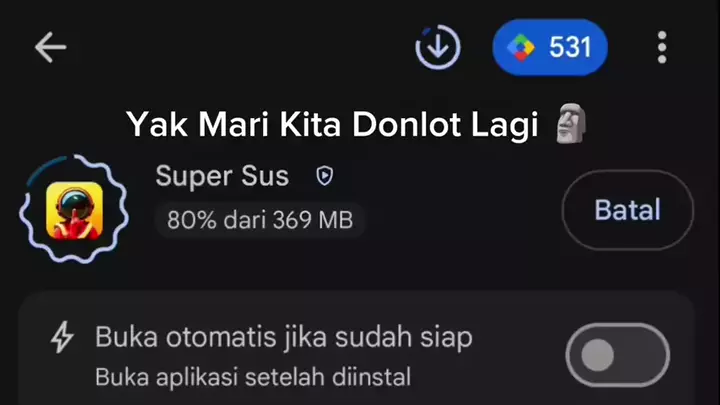Tap the Buka aplikasi setelah diinstal subtext
Screen dimensions: 720x405
point(253,377)
